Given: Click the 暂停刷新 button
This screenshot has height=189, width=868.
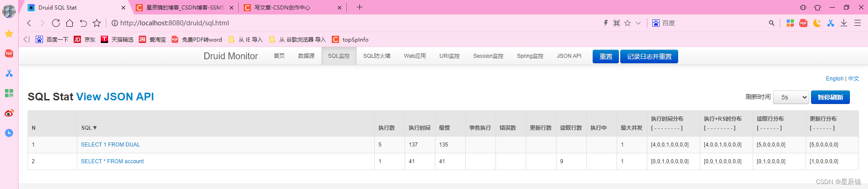Looking at the screenshot, I should [830, 97].
